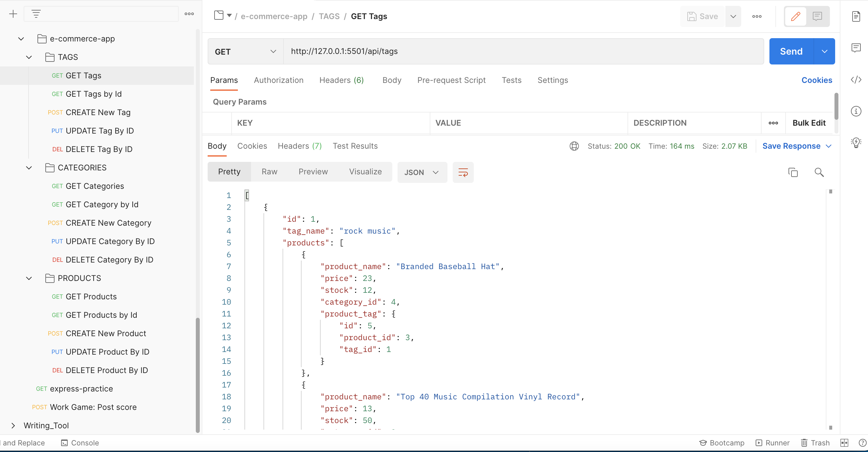Open the Test Results tab

pos(355,146)
